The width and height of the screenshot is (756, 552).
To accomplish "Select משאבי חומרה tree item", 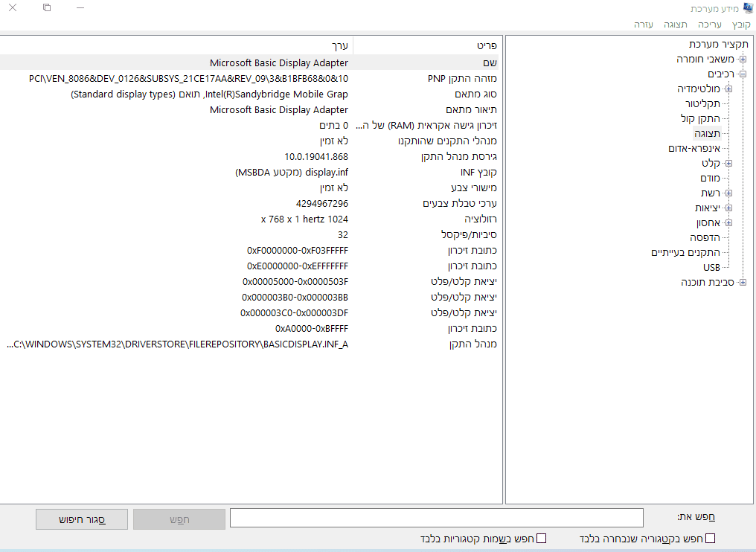I will [x=705, y=60].
